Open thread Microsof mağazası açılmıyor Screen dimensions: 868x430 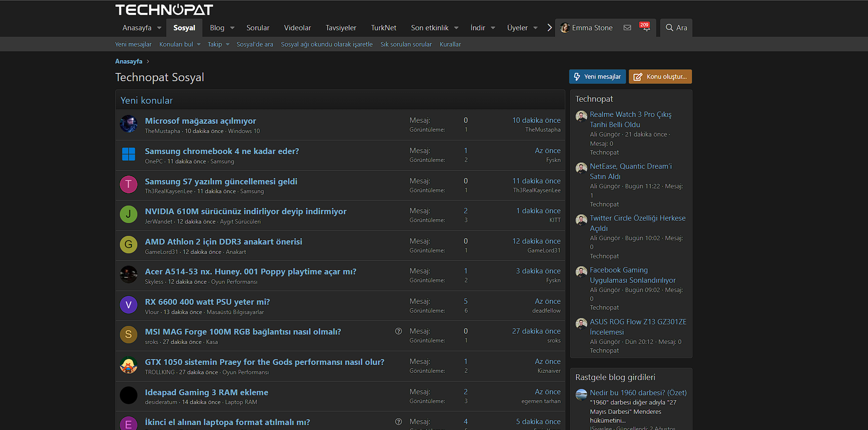point(200,121)
